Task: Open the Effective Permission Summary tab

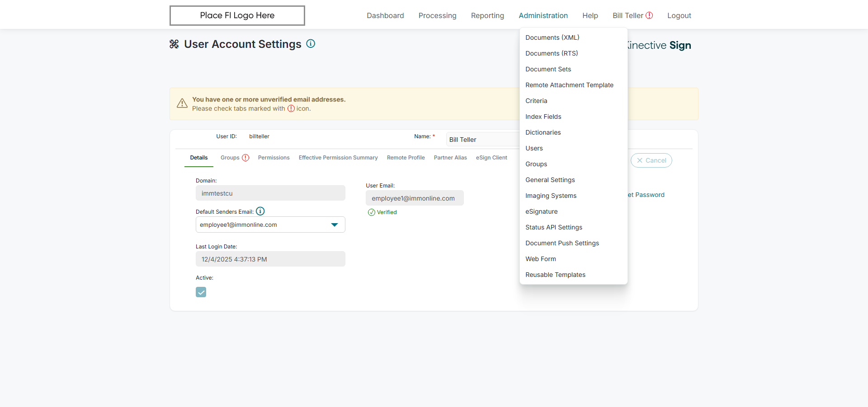Action: click(338, 158)
